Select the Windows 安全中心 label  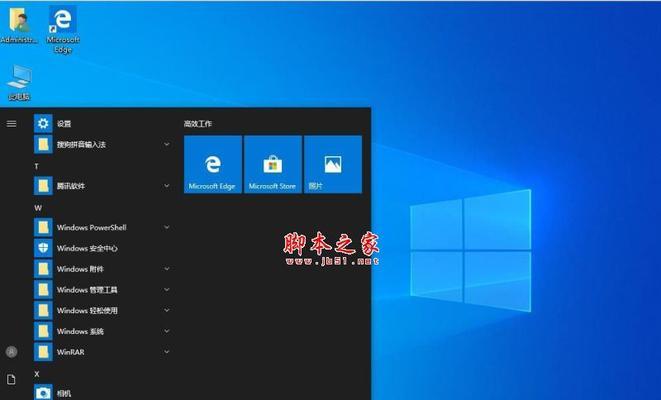pos(87,248)
